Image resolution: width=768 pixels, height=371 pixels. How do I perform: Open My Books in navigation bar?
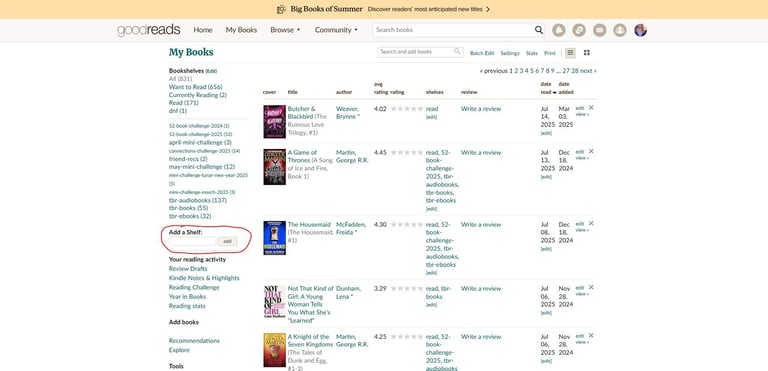241,30
